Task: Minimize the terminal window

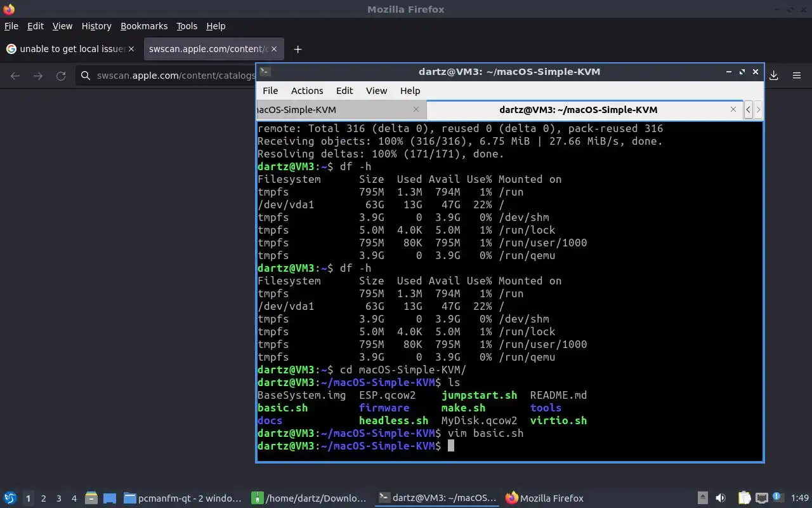Action: [729, 72]
